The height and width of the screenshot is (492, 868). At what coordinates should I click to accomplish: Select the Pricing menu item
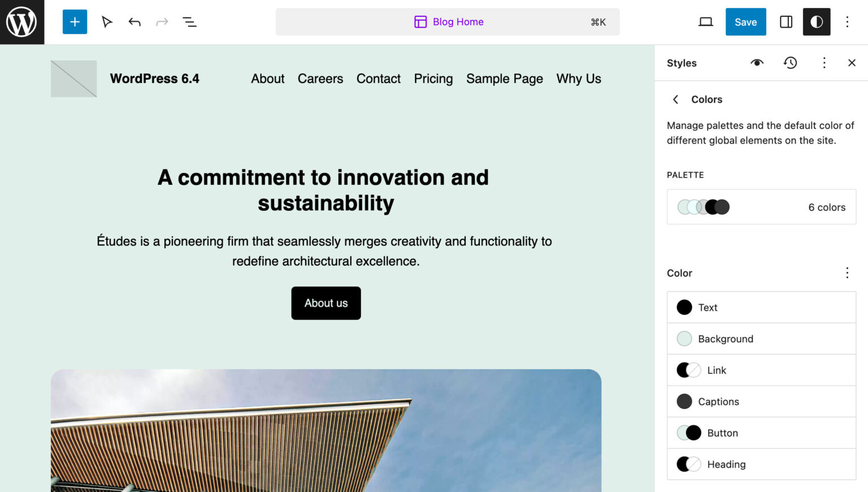click(433, 79)
